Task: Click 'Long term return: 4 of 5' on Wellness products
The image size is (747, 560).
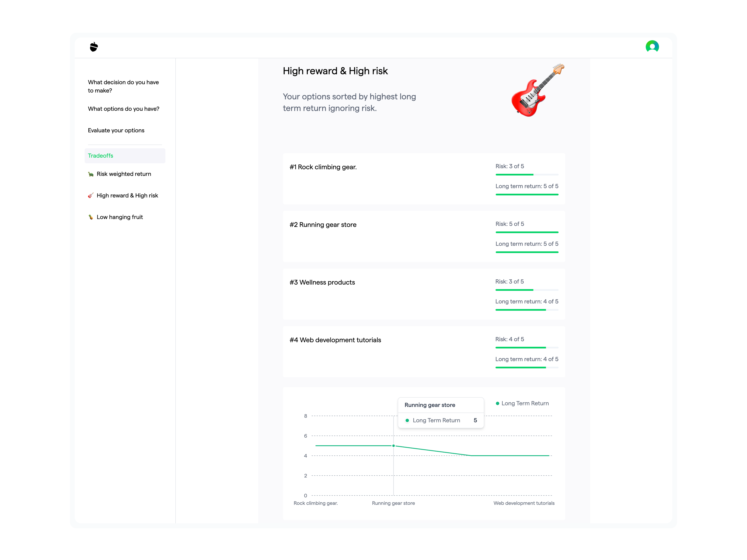Action: [527, 301]
